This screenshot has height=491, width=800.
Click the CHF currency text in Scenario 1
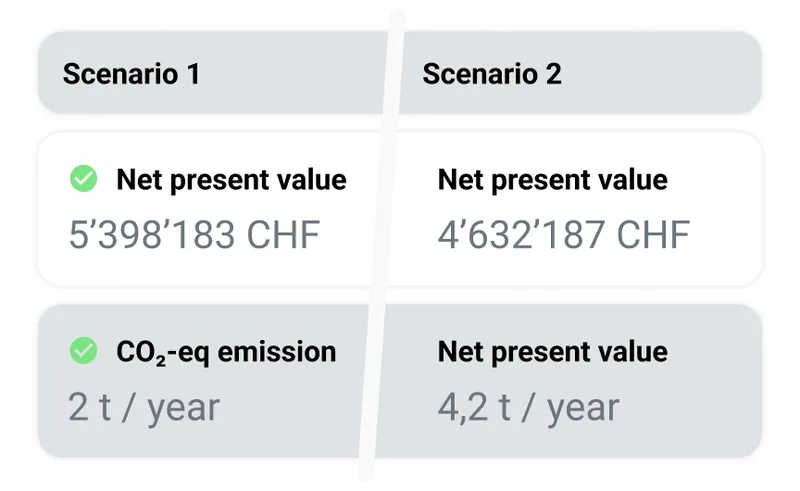tap(283, 235)
